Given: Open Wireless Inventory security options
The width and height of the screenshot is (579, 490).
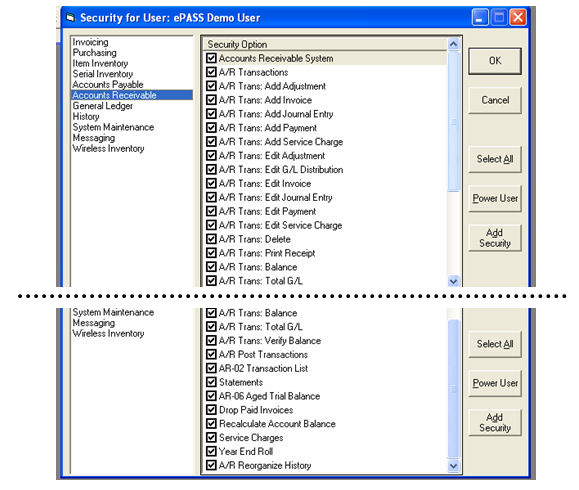Looking at the screenshot, I should tap(108, 148).
